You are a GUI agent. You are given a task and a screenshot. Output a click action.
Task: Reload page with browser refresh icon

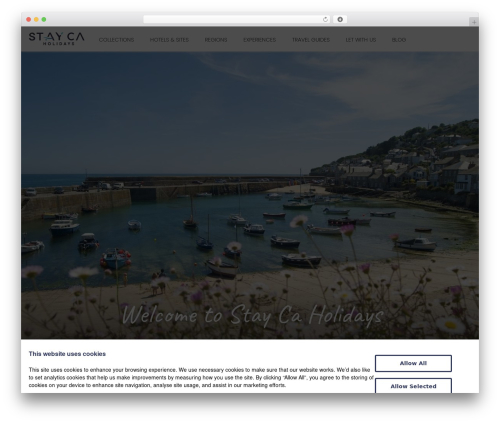(325, 19)
